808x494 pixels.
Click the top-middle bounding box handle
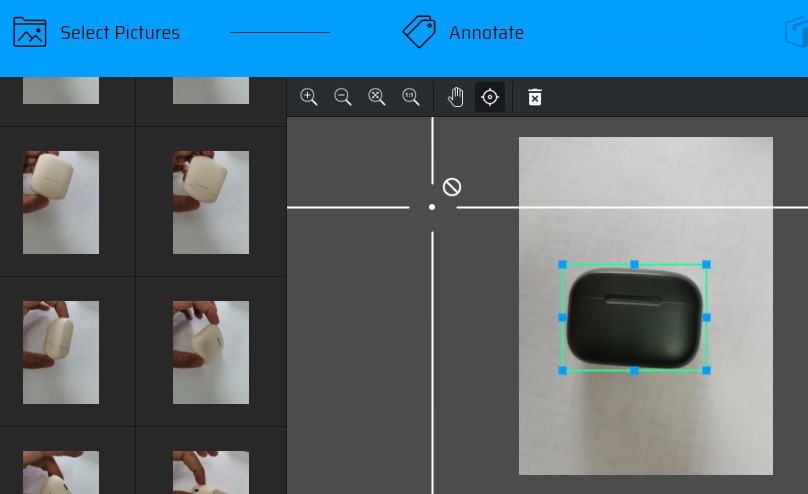point(634,265)
